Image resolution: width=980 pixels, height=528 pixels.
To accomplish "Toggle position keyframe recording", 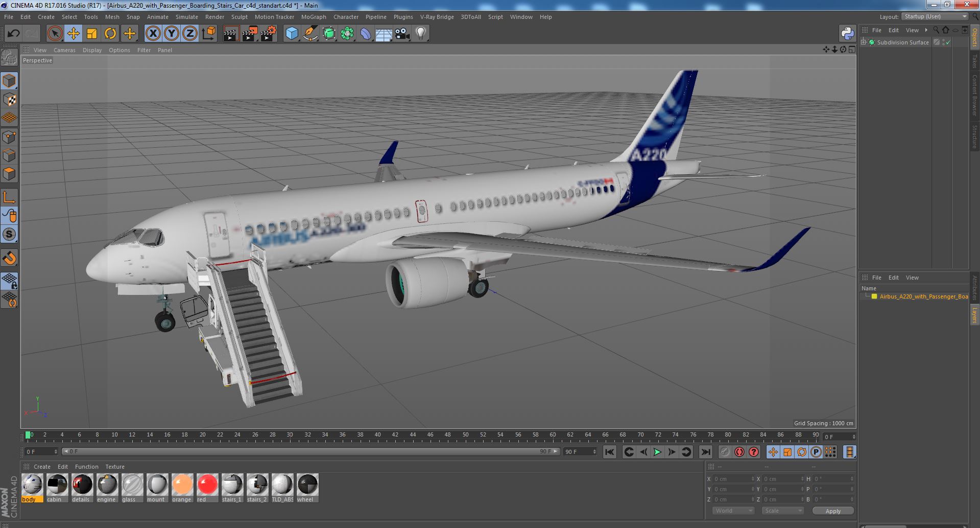I will (773, 452).
